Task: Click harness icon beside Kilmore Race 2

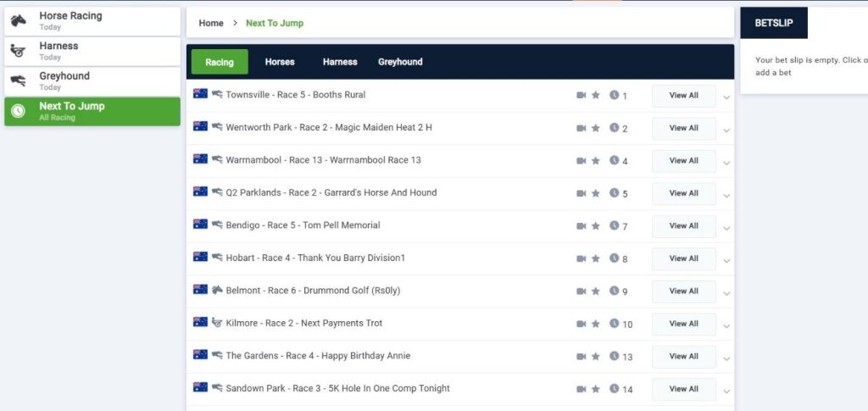Action: click(x=217, y=323)
